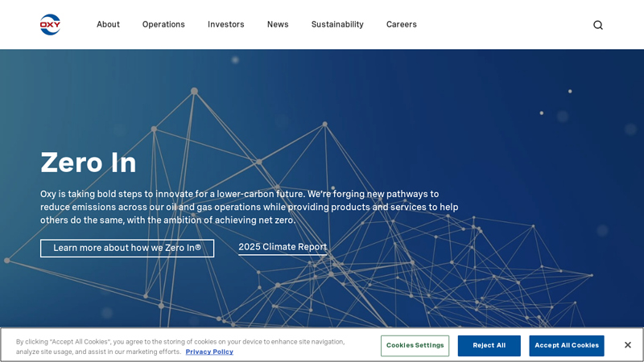
Task: Open the search magnifier icon
Action: pyautogui.click(x=597, y=25)
